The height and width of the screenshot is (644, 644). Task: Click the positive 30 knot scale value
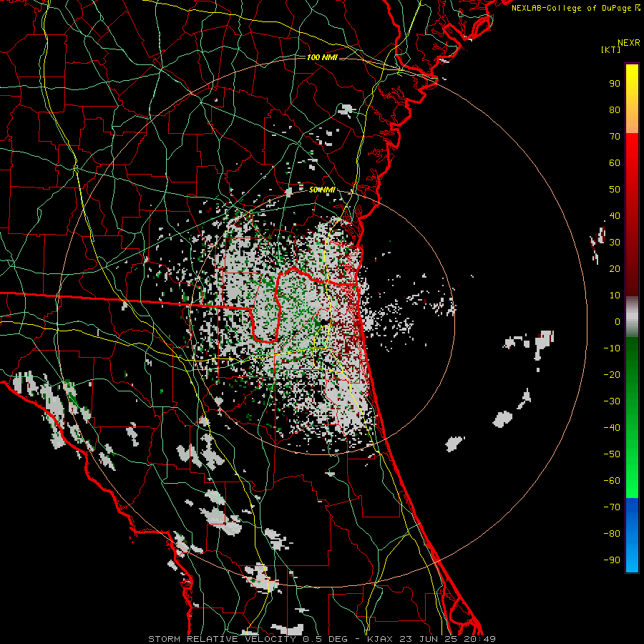615,243
